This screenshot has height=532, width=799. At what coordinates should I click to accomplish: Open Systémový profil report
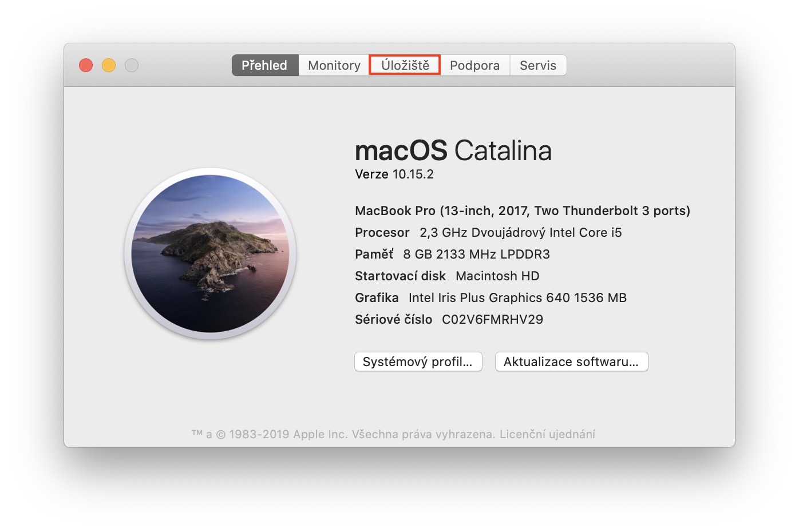tap(418, 362)
